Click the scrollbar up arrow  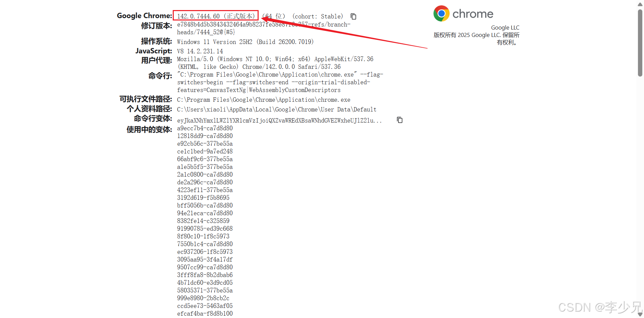click(x=640, y=4)
